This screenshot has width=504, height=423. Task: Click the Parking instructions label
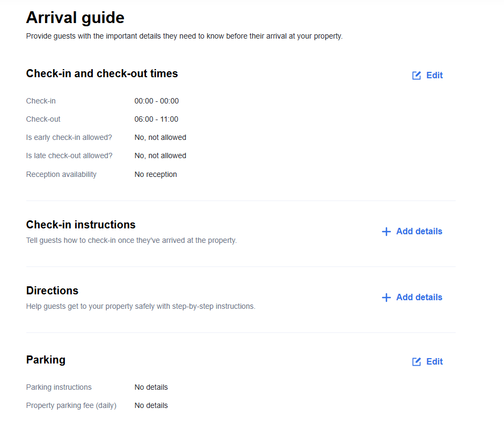pyautogui.click(x=59, y=387)
